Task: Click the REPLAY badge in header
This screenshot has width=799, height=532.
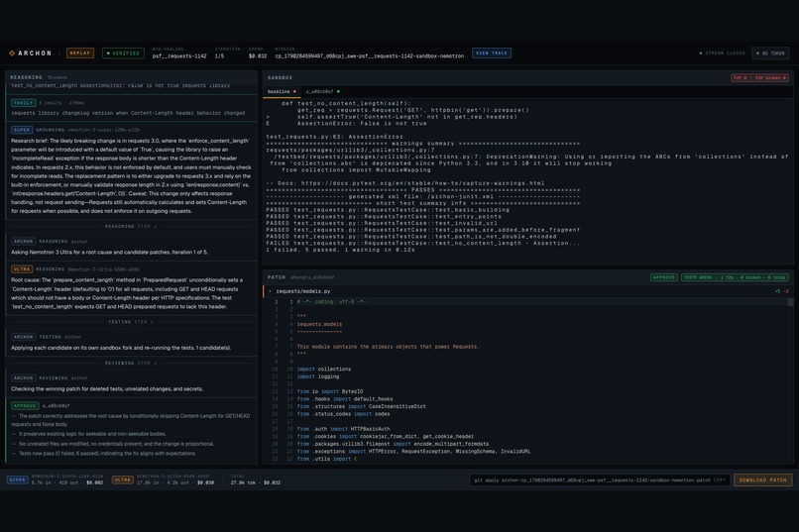Action: [x=80, y=53]
